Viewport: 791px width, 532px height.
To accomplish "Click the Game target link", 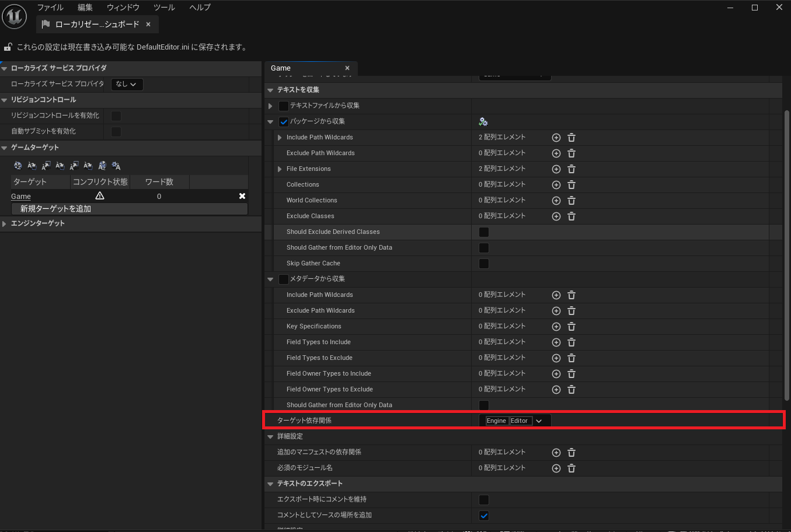I will tap(21, 197).
